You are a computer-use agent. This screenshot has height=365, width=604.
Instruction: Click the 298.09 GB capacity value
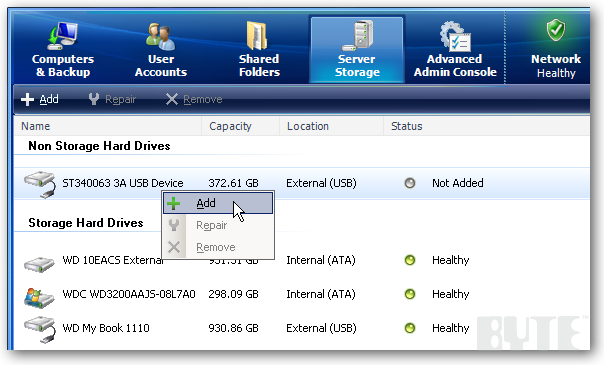click(x=233, y=294)
